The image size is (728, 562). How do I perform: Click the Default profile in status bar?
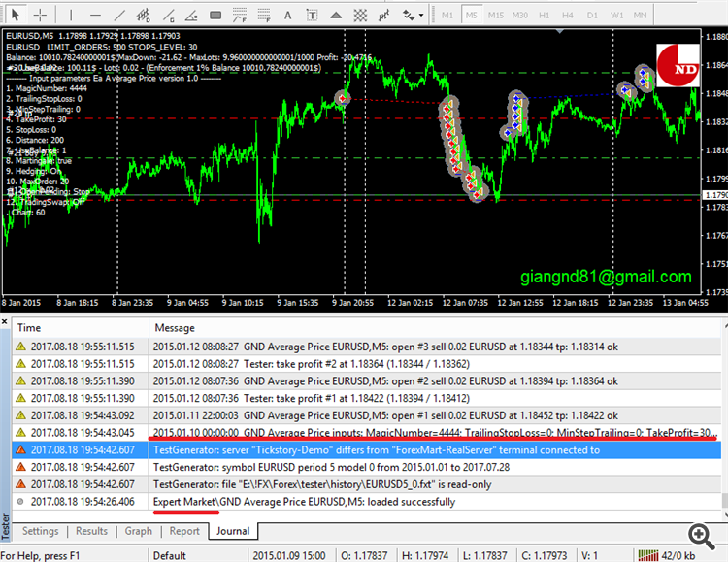pyautogui.click(x=170, y=555)
